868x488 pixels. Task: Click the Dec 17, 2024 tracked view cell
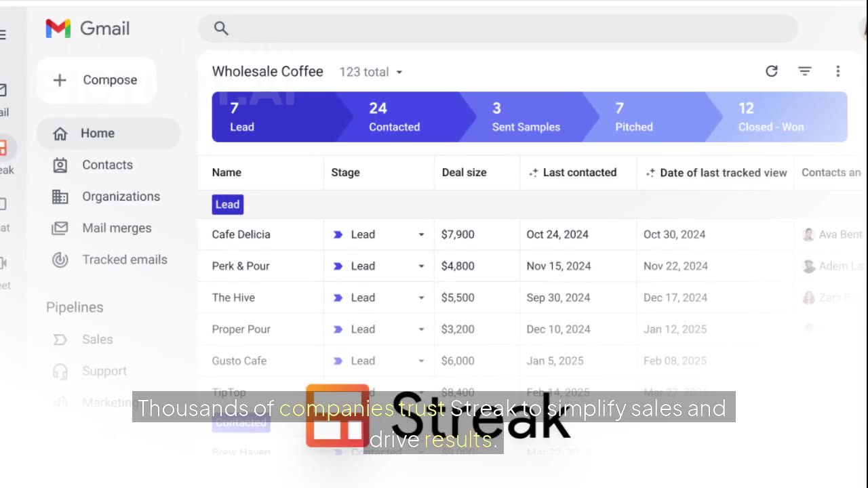pos(675,298)
